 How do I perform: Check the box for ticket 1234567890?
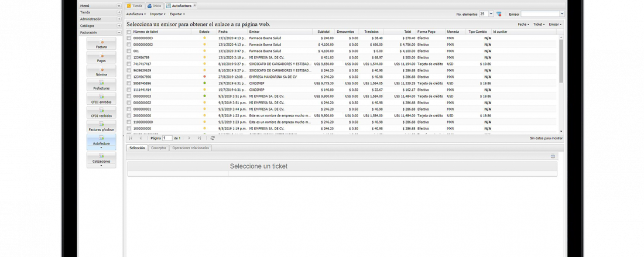click(x=129, y=77)
